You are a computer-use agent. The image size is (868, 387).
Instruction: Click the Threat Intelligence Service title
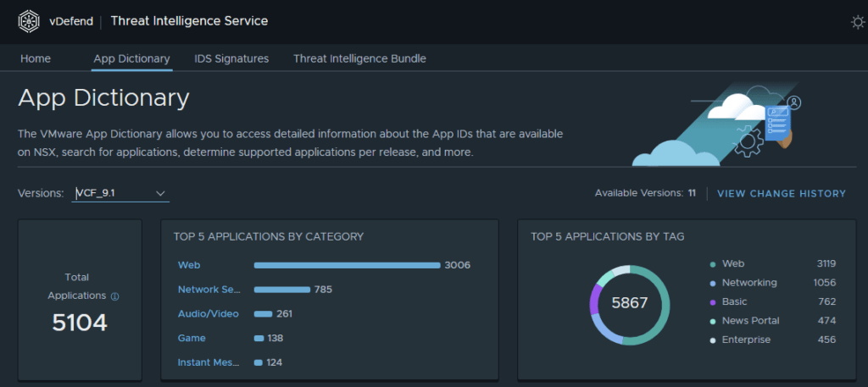pos(189,21)
